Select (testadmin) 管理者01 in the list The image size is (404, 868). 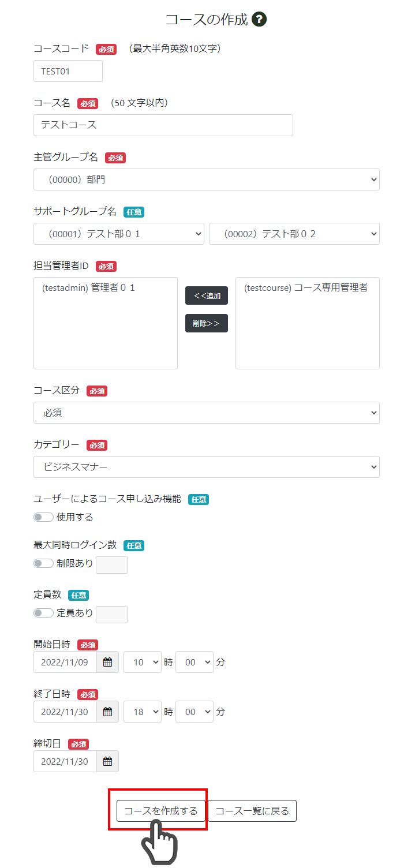(88, 288)
